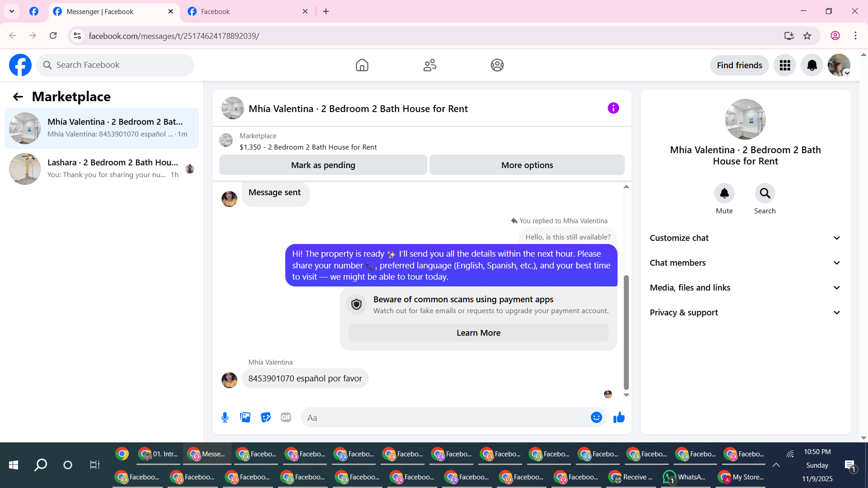Image resolution: width=868 pixels, height=488 pixels.
Task: Switch to the second Facebook tab
Action: click(x=248, y=12)
